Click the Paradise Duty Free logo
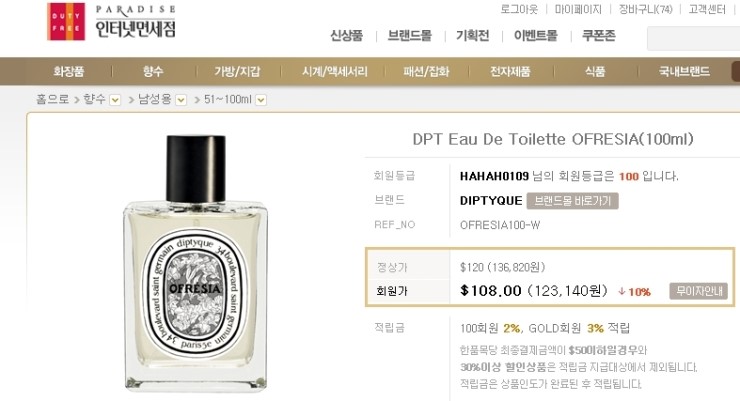This screenshot has width=740, height=401. coord(111,22)
